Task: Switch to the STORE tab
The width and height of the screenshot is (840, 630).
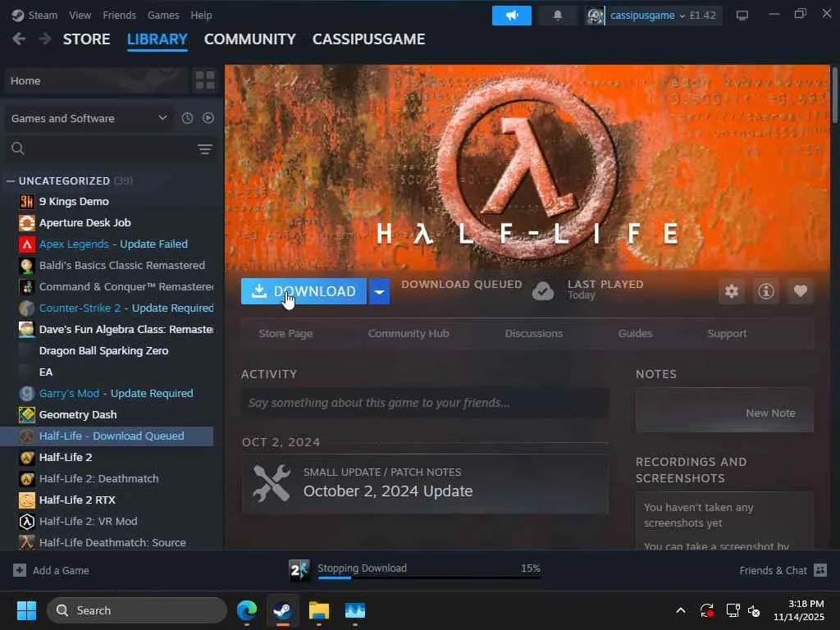Action: point(86,39)
